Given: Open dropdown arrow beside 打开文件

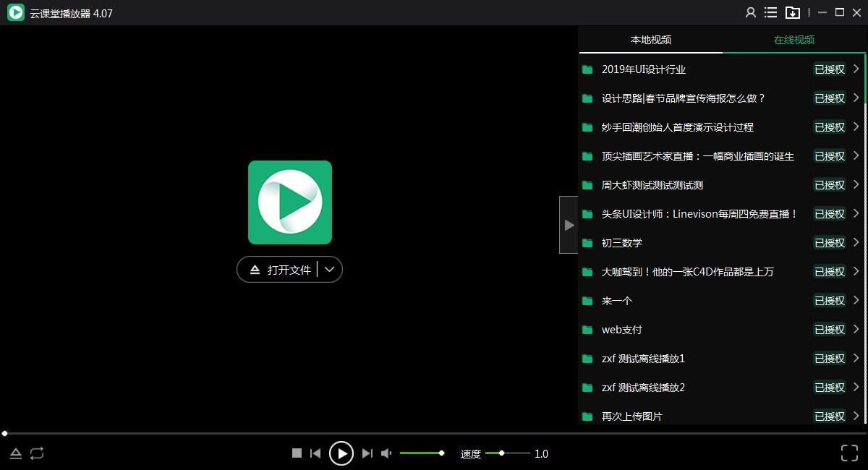Looking at the screenshot, I should [x=330, y=270].
